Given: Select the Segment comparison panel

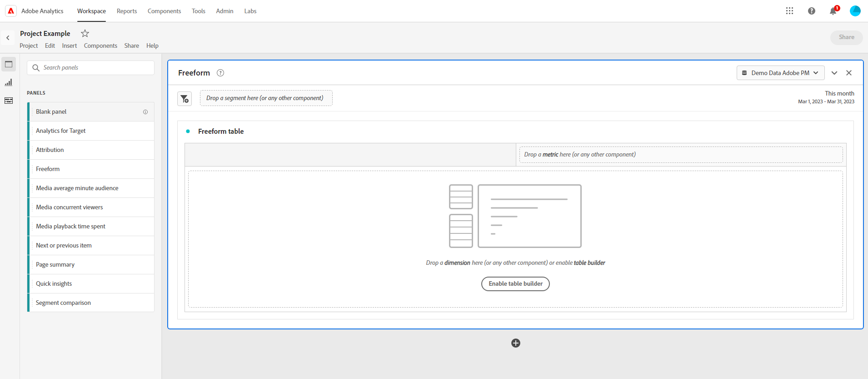Looking at the screenshot, I should (91, 303).
